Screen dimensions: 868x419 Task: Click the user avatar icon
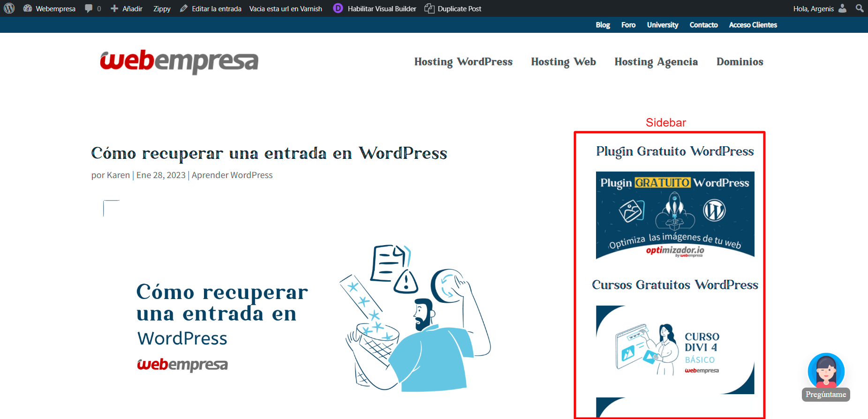pos(843,8)
